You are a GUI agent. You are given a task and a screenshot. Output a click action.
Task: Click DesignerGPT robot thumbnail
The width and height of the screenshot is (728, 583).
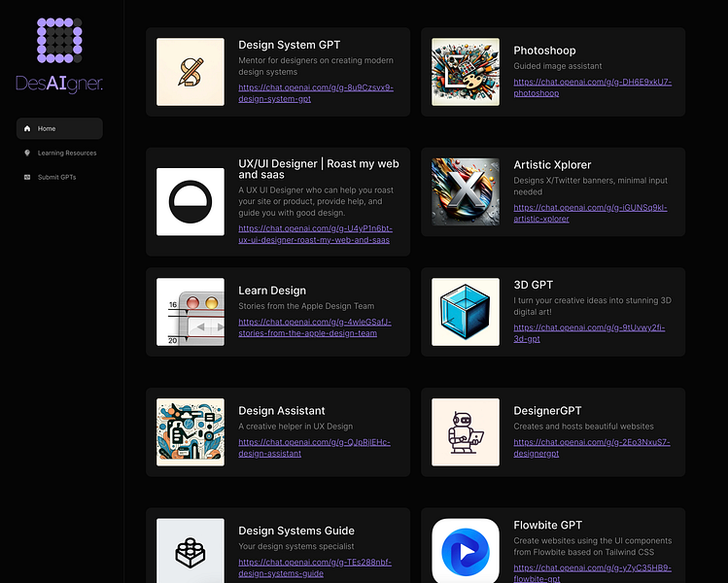click(x=466, y=432)
